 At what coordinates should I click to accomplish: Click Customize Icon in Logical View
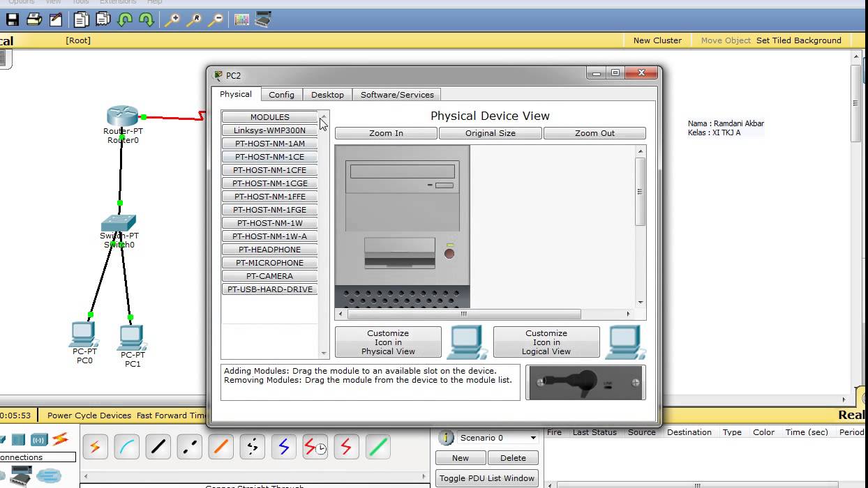click(x=546, y=342)
